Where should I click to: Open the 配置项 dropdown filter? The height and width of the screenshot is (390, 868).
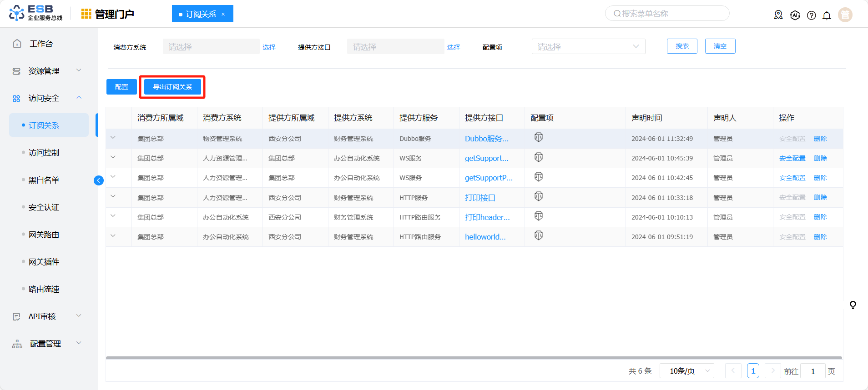[588, 46]
